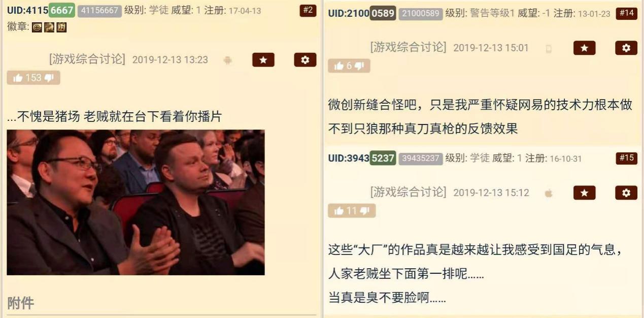The height and width of the screenshot is (318, 644).
Task: Open the 游戏综合讨论 link on post #14
Action: [x=409, y=47]
